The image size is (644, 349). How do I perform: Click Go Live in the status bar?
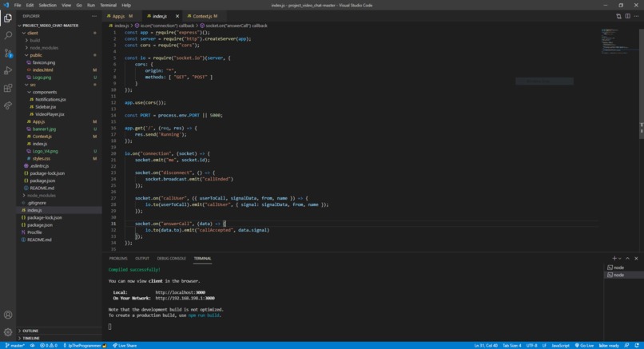[584, 345]
